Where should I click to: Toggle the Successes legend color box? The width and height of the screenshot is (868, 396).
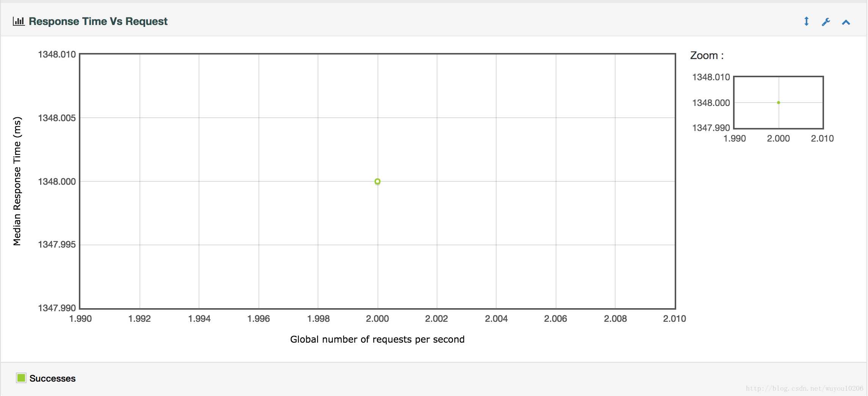(x=21, y=378)
